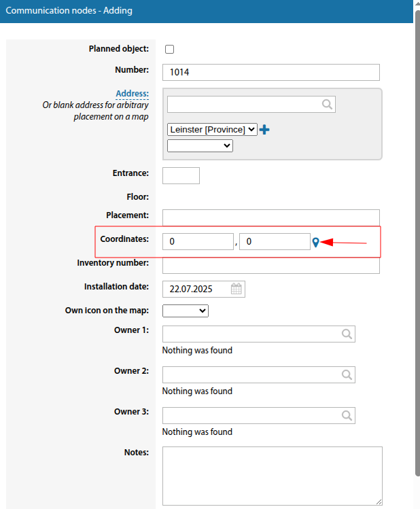Click the Address link label
This screenshot has height=509, width=420.
click(132, 94)
